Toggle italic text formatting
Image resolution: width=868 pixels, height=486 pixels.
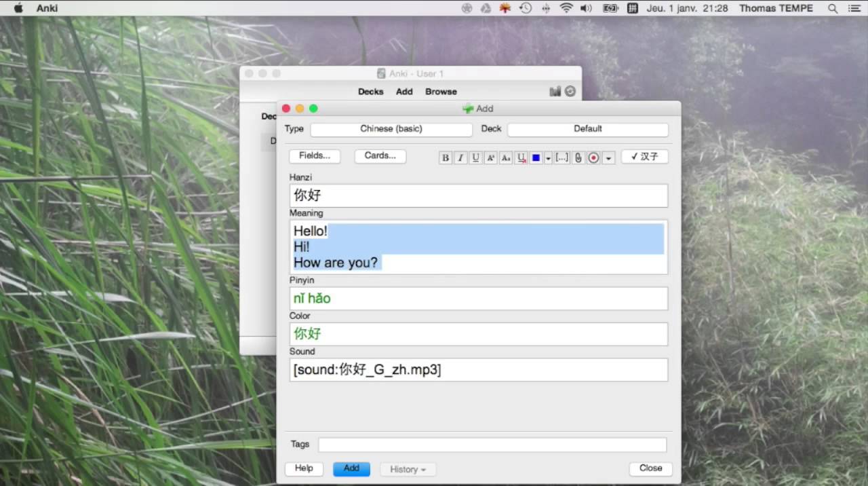tap(460, 157)
